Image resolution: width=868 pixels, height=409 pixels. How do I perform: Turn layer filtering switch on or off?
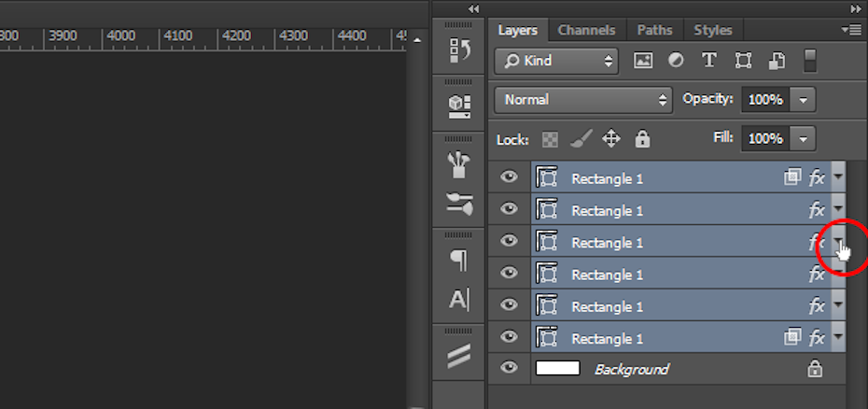pos(810,61)
